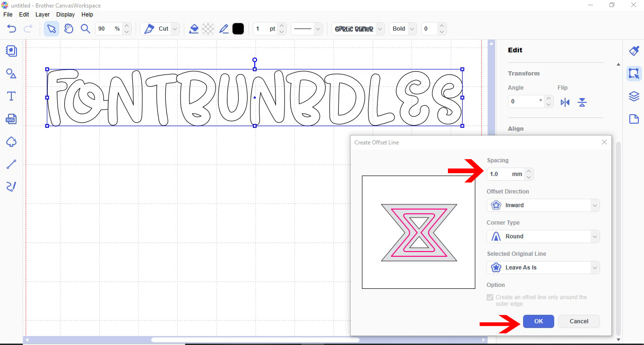Image resolution: width=644 pixels, height=345 pixels.
Task: Click the character spacing input field
Action: tap(429, 29)
